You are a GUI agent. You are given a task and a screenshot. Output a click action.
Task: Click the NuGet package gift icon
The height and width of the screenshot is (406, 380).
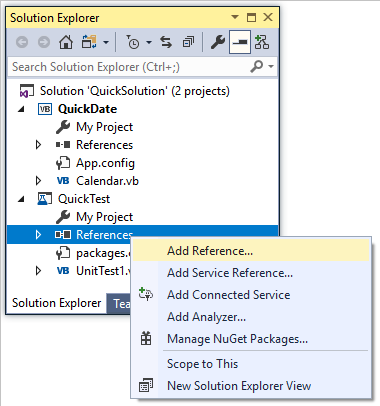pos(146,338)
